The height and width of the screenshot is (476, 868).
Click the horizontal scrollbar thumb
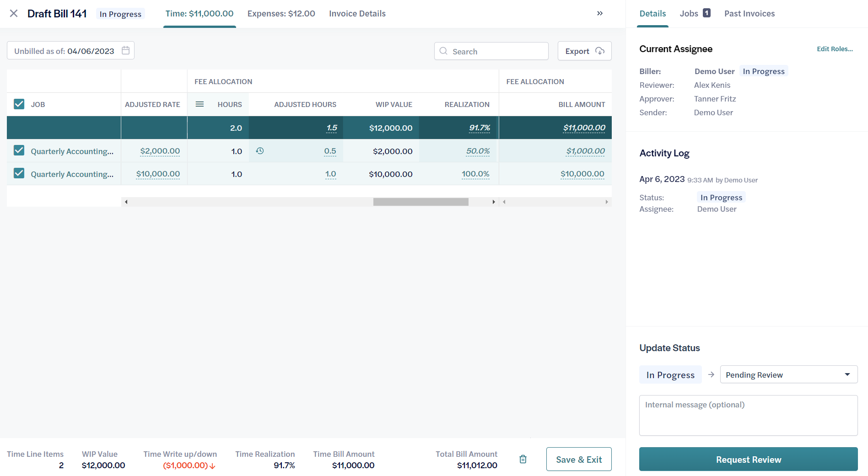(x=421, y=202)
